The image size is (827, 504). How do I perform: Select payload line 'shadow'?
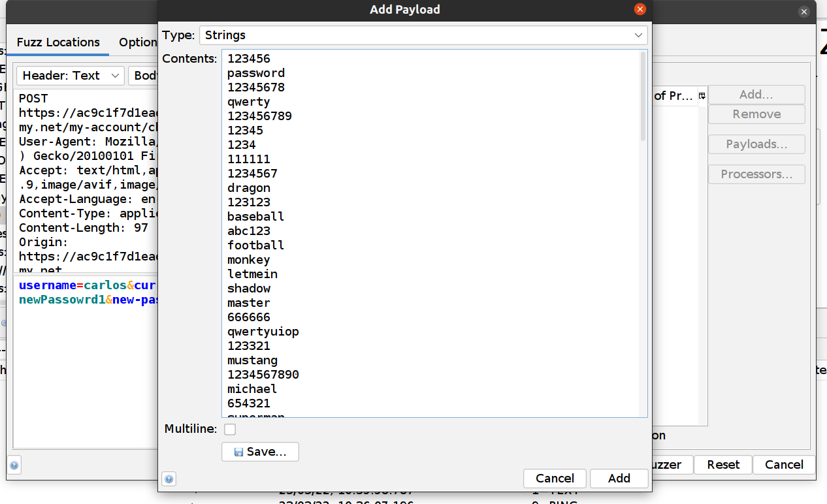249,289
